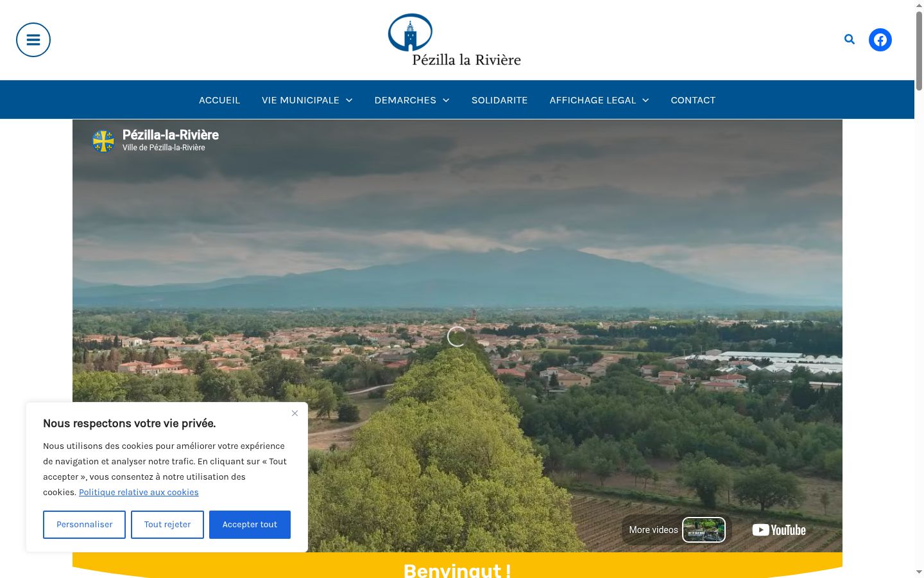This screenshot has width=924, height=578.
Task: Click Accepter tout button
Action: point(250,525)
